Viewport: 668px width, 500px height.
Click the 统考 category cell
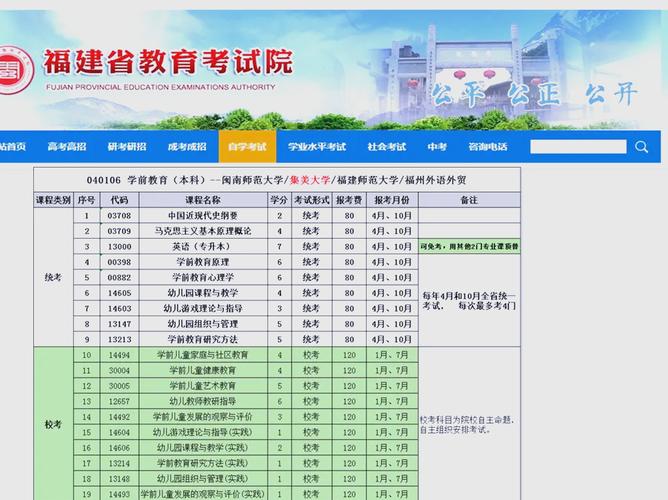53,278
